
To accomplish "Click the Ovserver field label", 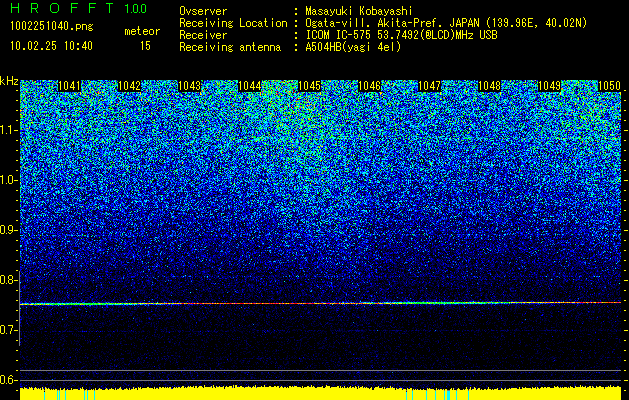I will (203, 11).
